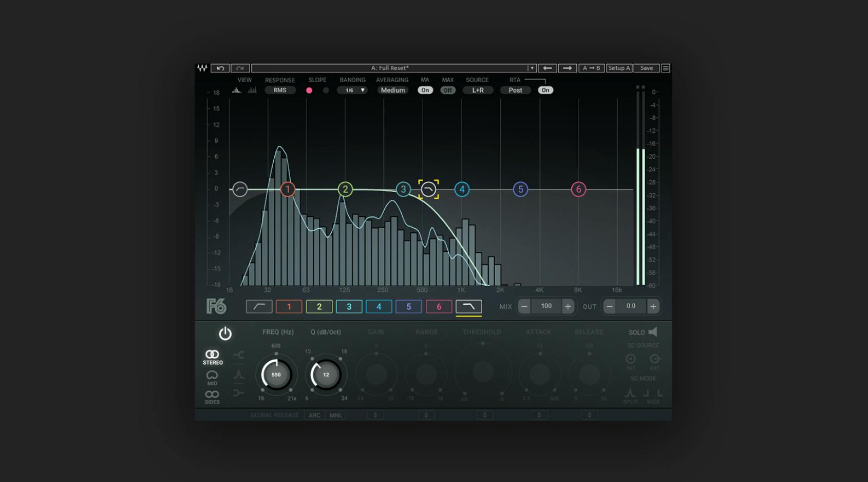Open the preset list dropdown arrow
The image size is (868, 482).
(532, 68)
